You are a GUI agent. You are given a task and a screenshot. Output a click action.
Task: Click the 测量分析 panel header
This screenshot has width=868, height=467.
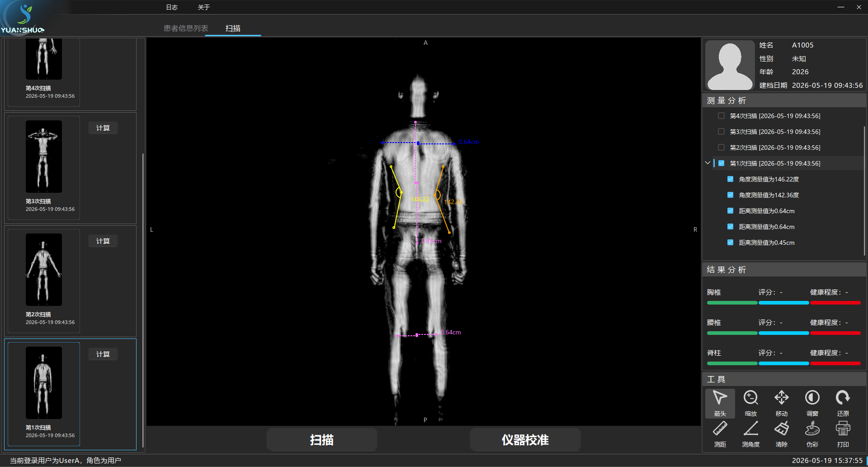(x=783, y=100)
